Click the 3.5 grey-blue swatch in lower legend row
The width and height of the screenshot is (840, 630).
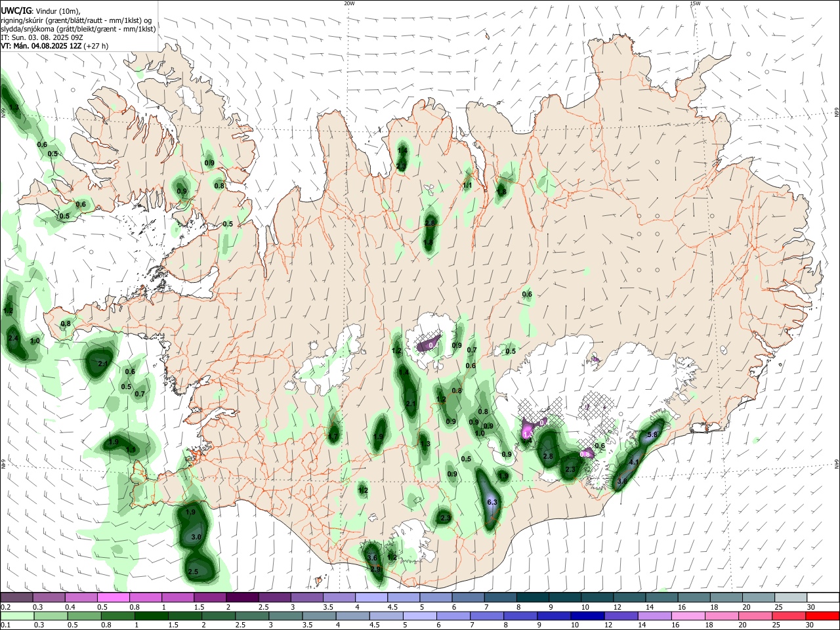[x=319, y=616]
